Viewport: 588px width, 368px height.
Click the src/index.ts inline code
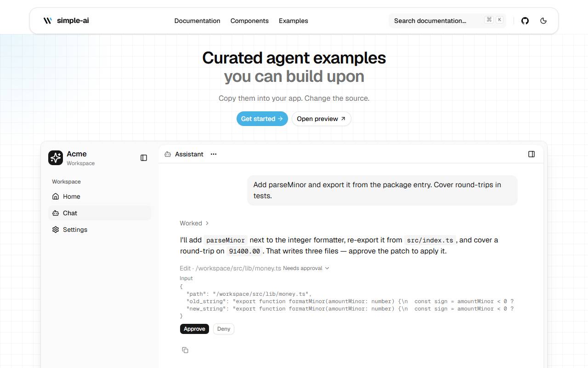point(430,240)
